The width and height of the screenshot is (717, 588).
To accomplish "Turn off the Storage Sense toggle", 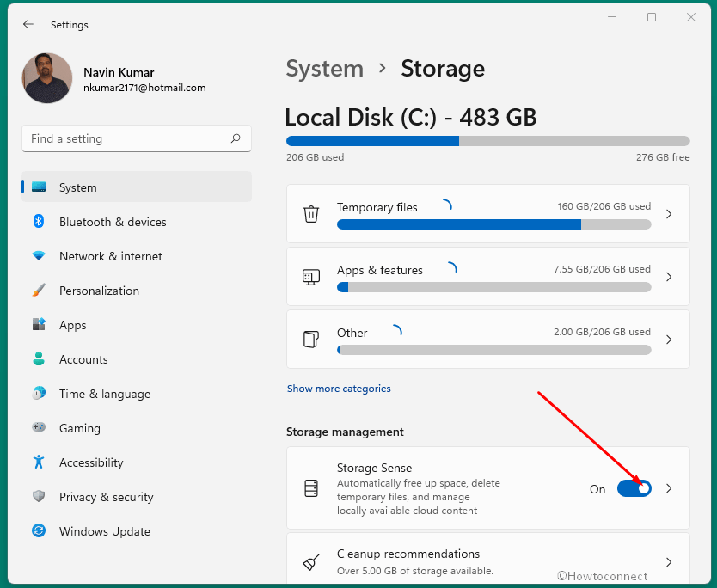I will 634,488.
